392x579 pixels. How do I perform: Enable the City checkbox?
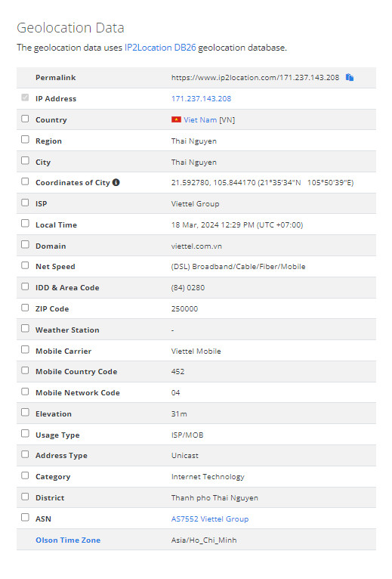click(25, 161)
